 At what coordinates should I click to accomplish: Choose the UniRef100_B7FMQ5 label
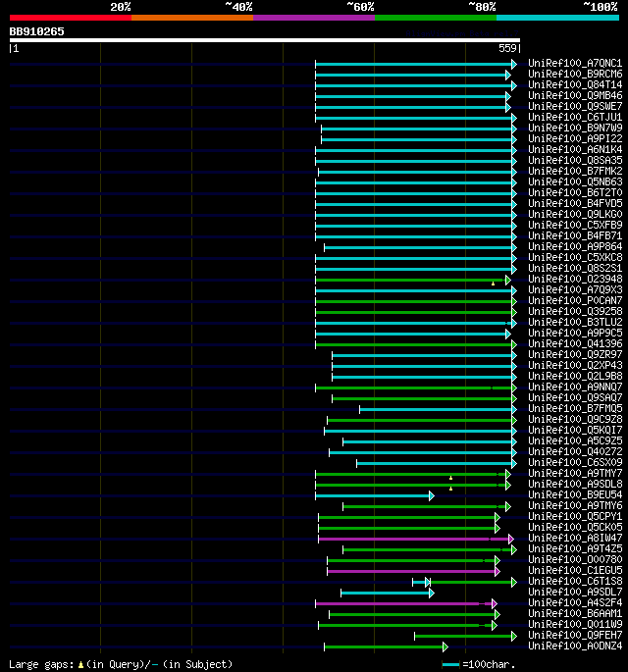(575, 408)
